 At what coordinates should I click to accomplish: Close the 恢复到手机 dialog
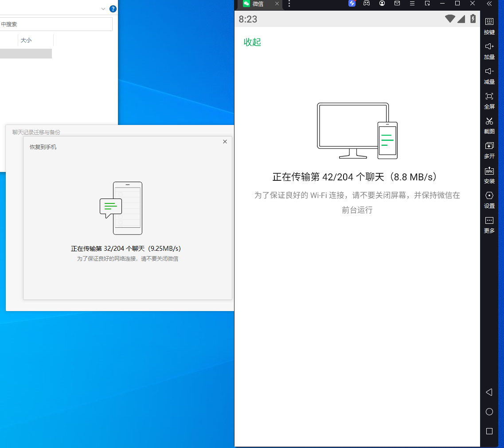pos(225,142)
